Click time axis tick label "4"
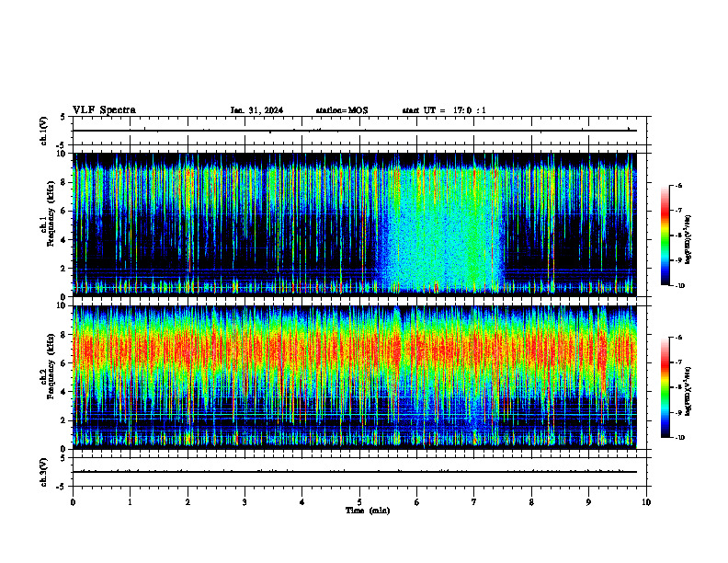 tap(302, 502)
